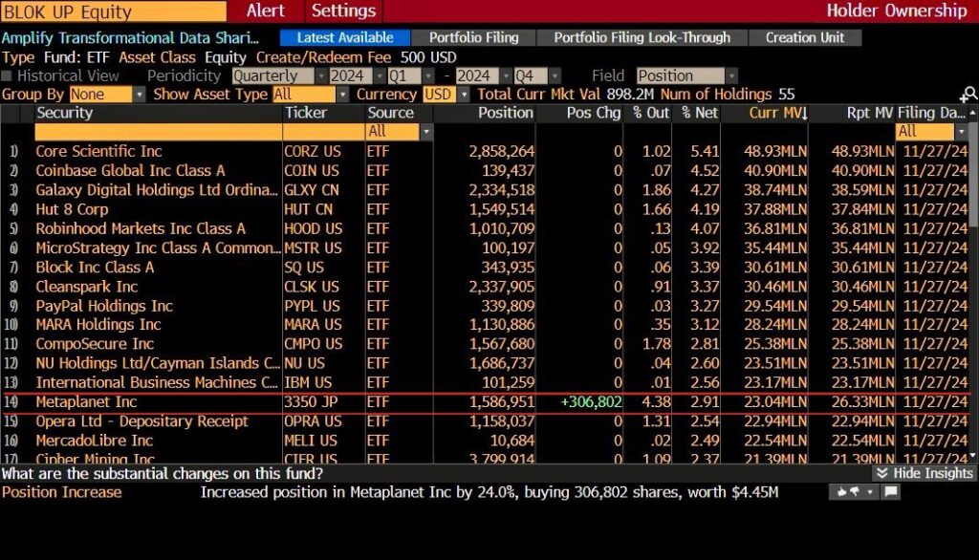The width and height of the screenshot is (979, 560).
Task: Click the Security filter input field
Action: point(158,131)
